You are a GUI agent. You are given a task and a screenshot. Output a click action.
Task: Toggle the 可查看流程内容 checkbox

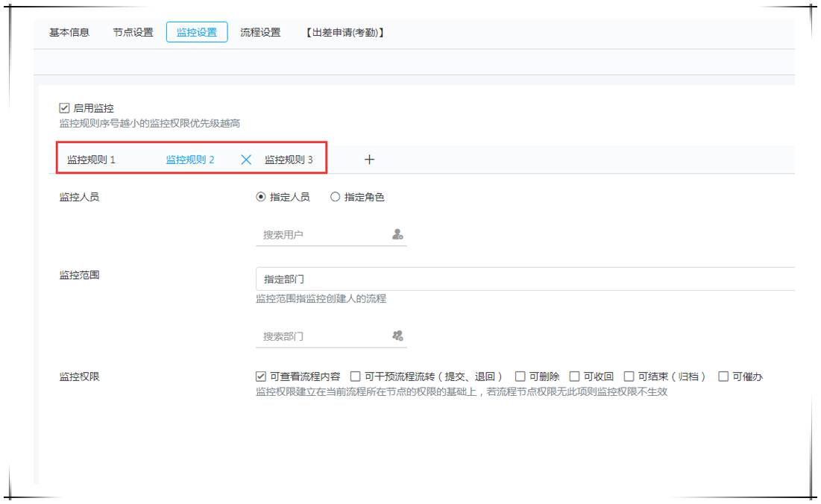coord(261,377)
